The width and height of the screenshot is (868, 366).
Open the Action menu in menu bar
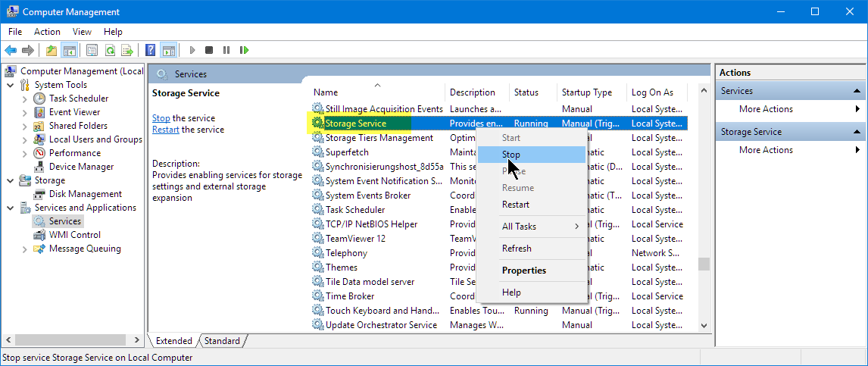[47, 32]
